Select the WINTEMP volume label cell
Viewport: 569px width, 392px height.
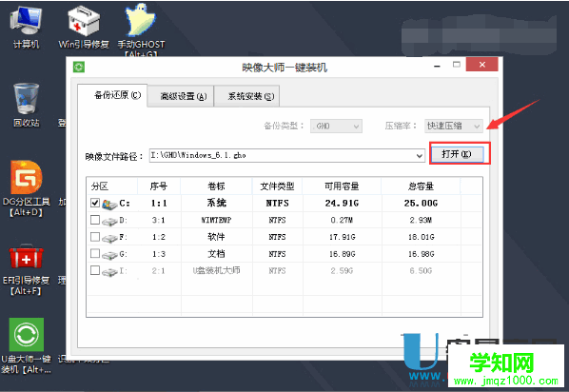pos(216,220)
